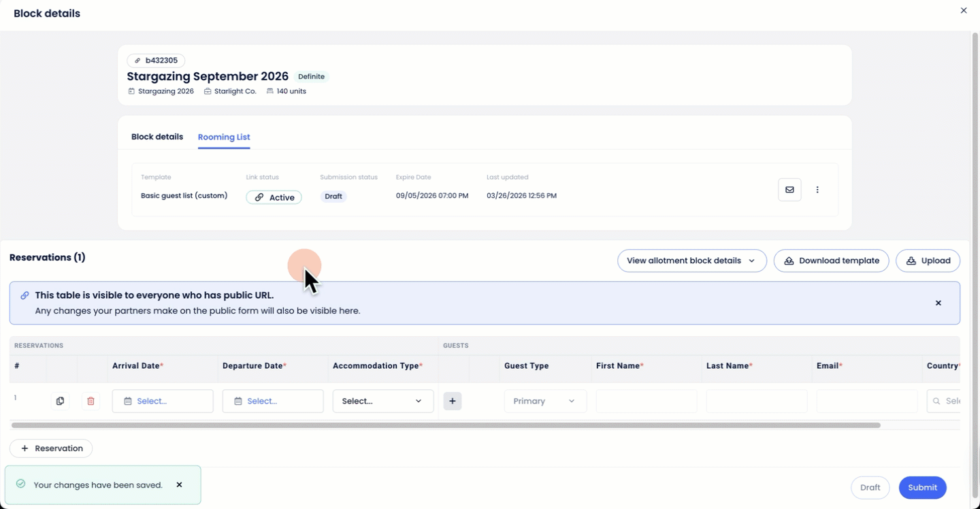Image resolution: width=980 pixels, height=509 pixels.
Task: Click the Departure Date calendar icon
Action: [x=240, y=401]
